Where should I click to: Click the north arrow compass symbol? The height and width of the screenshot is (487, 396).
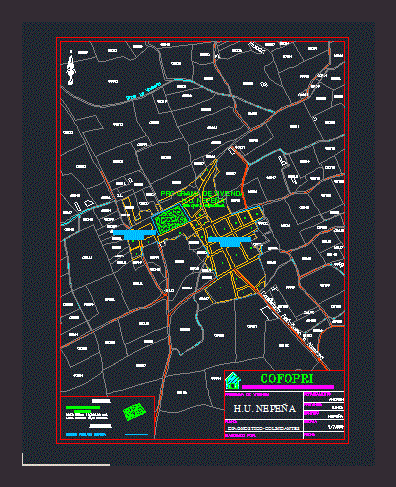pyautogui.click(x=71, y=68)
